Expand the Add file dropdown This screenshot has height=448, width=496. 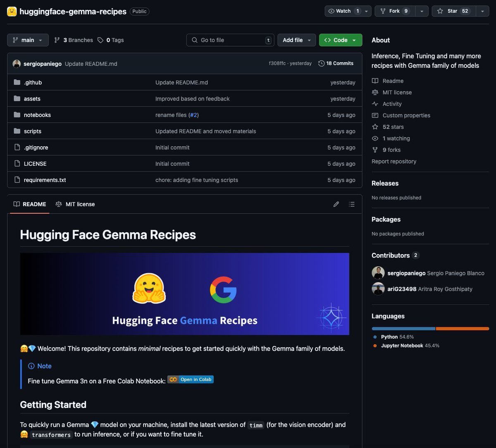(297, 40)
